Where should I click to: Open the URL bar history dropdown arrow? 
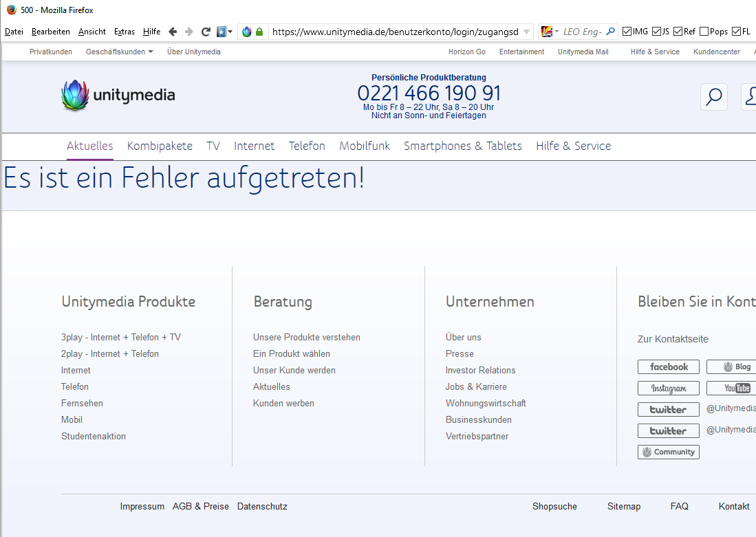pyautogui.click(x=527, y=32)
